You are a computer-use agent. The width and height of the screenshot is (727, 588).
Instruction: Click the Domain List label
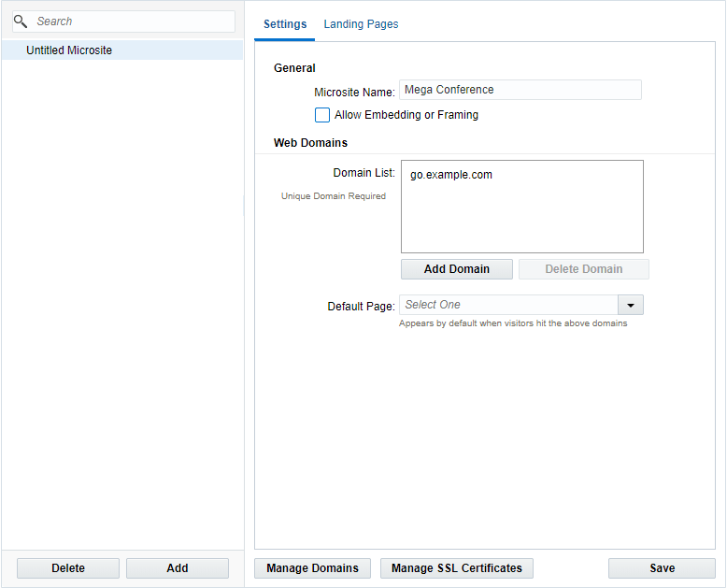363,173
